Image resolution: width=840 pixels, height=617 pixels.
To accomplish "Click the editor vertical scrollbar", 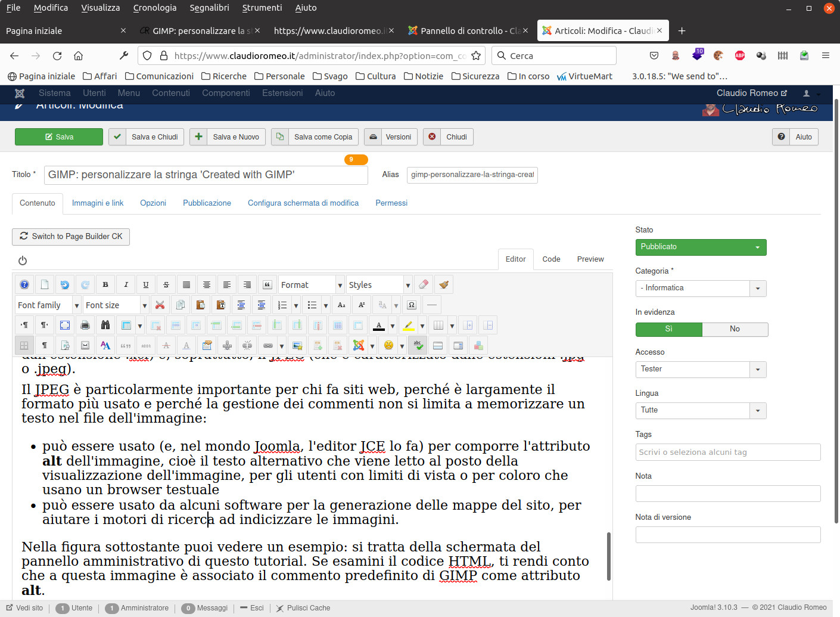I will coord(608,556).
